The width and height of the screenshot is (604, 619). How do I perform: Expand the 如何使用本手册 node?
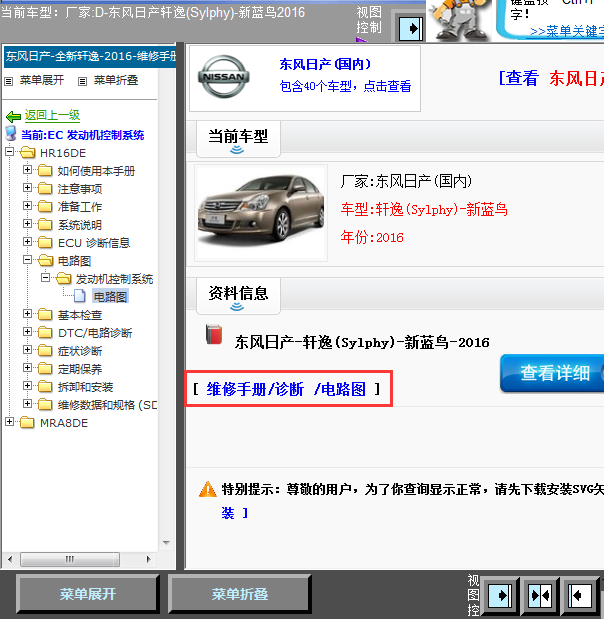[27, 170]
